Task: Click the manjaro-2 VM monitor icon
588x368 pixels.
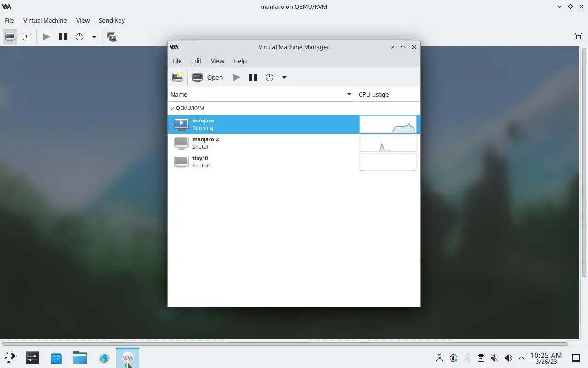Action: tap(181, 143)
